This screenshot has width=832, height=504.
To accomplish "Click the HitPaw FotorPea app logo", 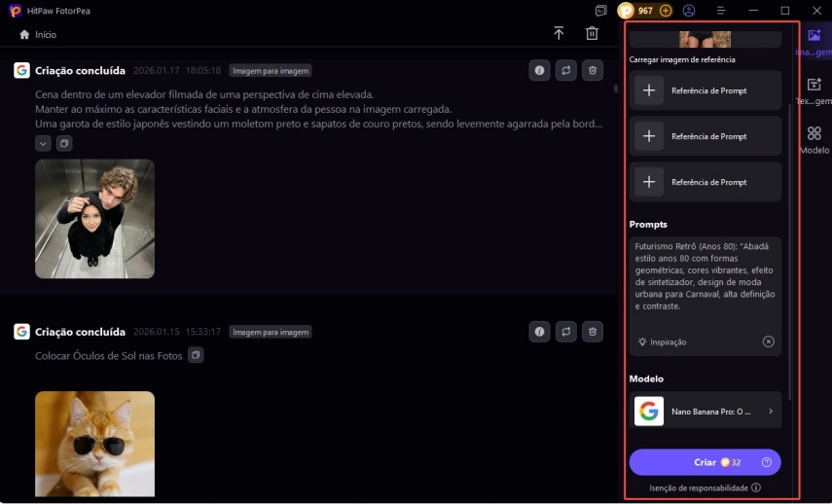I will coord(15,11).
